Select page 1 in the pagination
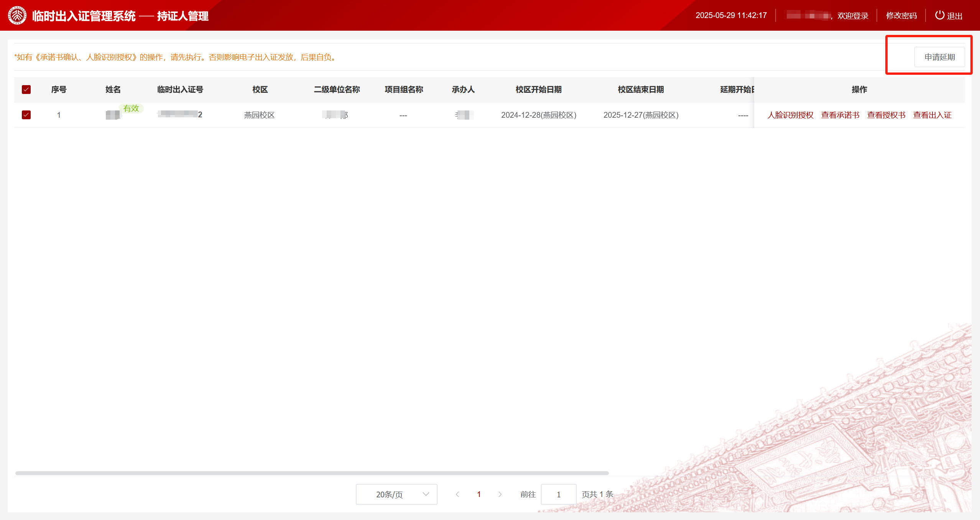The width and height of the screenshot is (980, 520). pos(478,494)
